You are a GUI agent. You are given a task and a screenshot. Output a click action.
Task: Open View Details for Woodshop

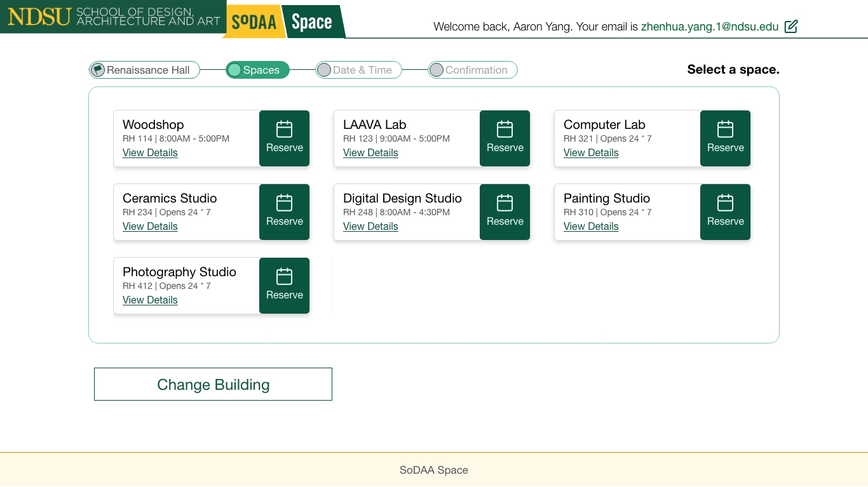[x=150, y=153]
